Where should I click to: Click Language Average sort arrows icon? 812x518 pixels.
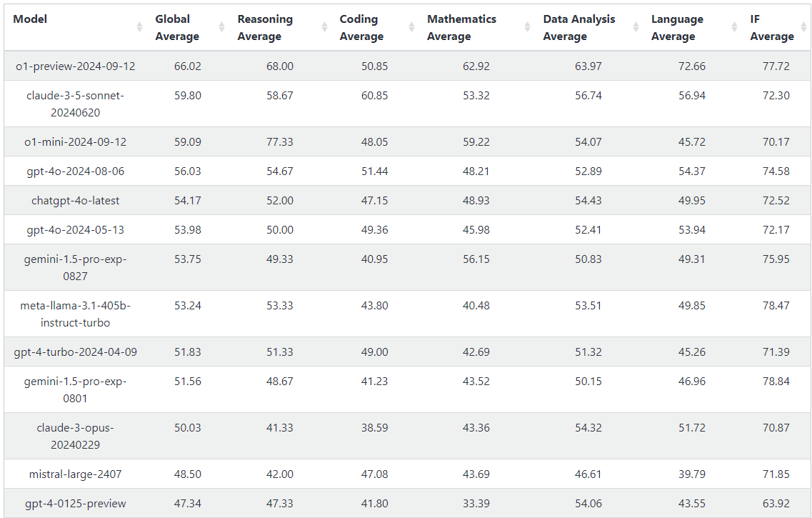point(734,27)
